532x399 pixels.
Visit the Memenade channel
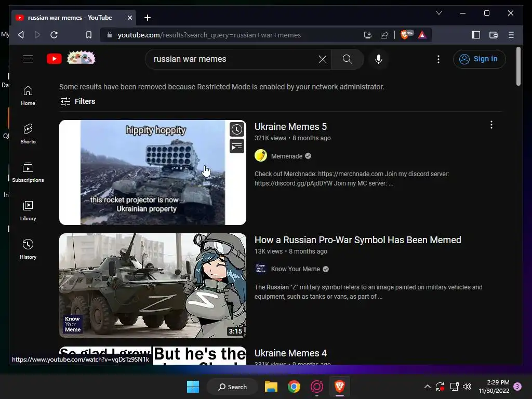point(287,156)
